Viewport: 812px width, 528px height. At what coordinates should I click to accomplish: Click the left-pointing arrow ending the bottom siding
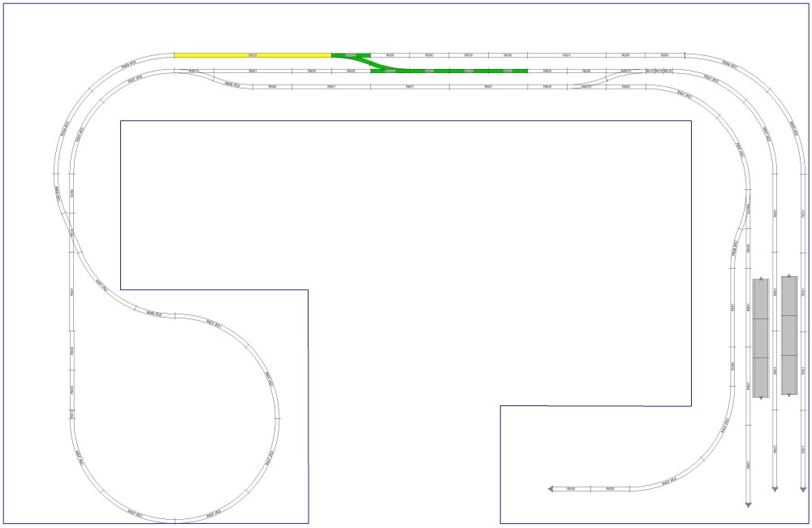(x=551, y=489)
